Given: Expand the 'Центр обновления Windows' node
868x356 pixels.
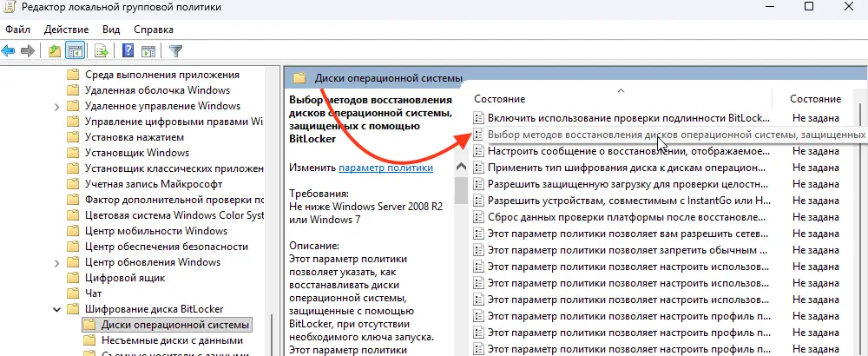Looking at the screenshot, I should [x=57, y=262].
